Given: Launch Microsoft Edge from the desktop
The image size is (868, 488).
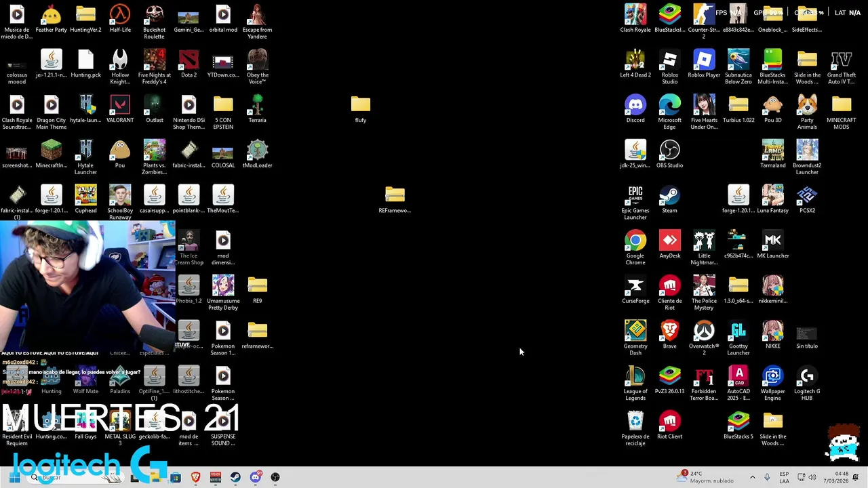Looking at the screenshot, I should point(669,112).
